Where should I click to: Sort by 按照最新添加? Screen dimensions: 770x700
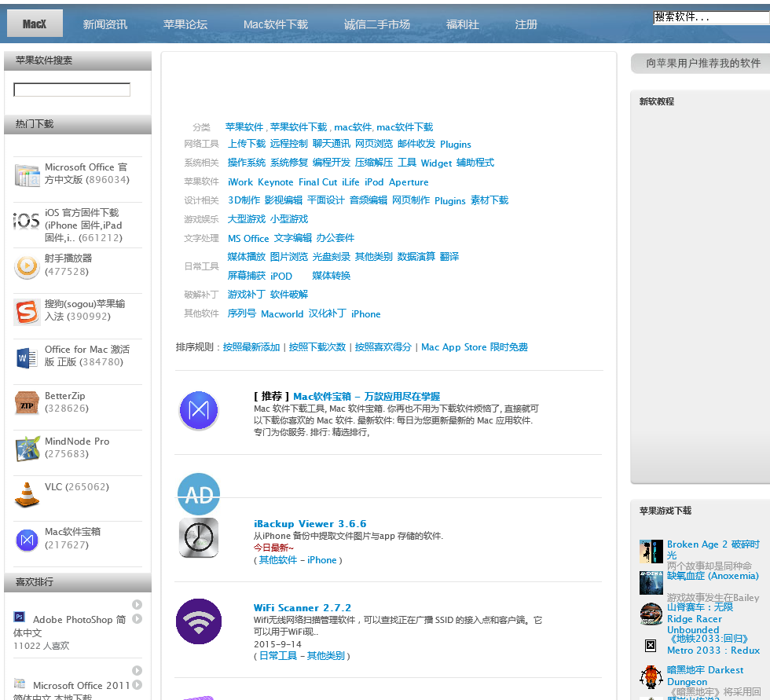[251, 347]
